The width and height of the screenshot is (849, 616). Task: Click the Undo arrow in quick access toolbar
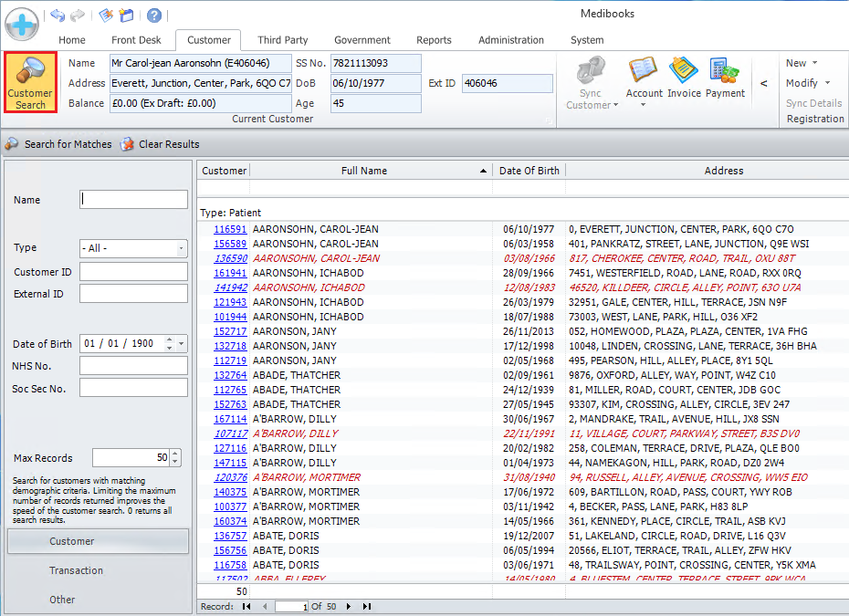coord(58,16)
